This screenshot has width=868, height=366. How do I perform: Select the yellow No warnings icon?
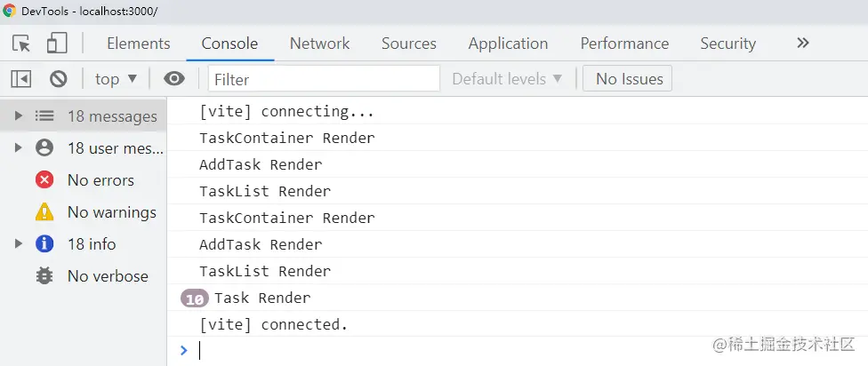coord(44,212)
